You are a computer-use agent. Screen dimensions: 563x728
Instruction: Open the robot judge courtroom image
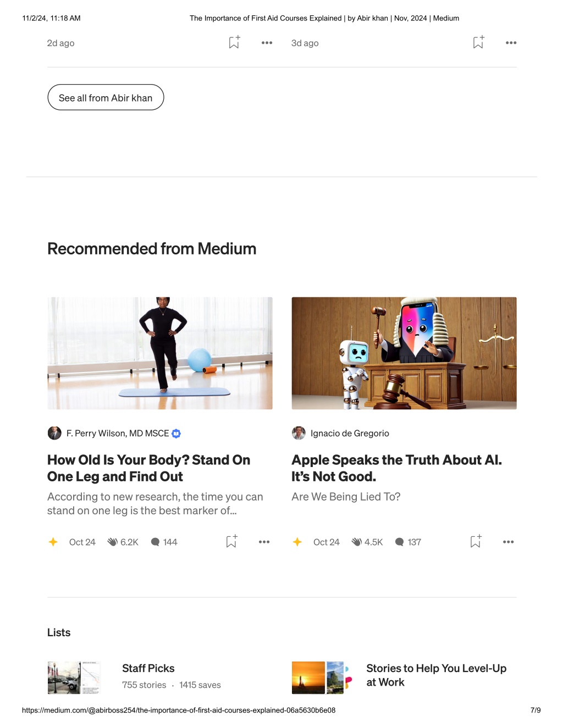tap(404, 353)
